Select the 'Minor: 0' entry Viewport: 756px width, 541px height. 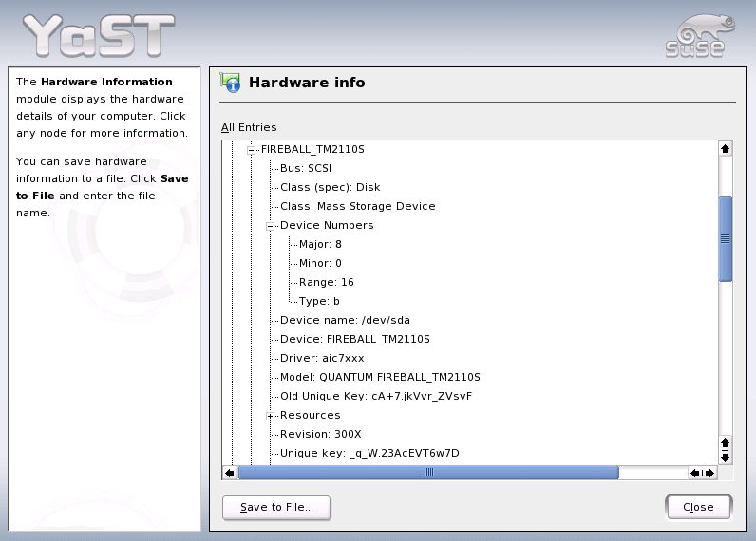pos(320,263)
